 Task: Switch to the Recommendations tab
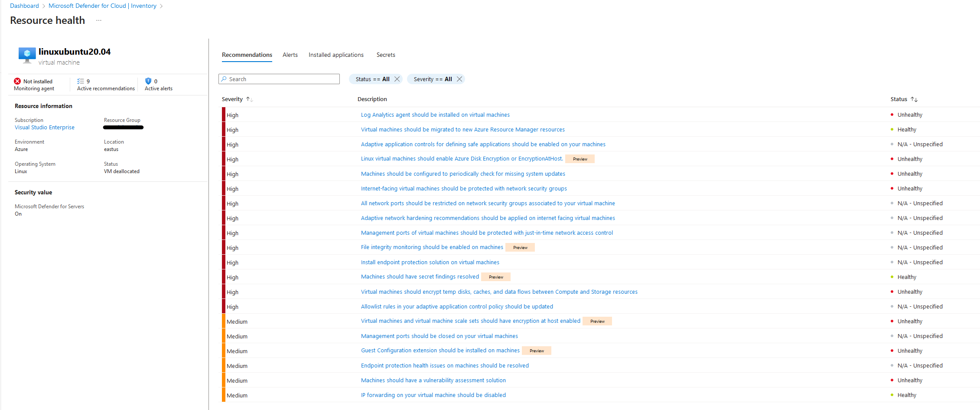[247, 55]
